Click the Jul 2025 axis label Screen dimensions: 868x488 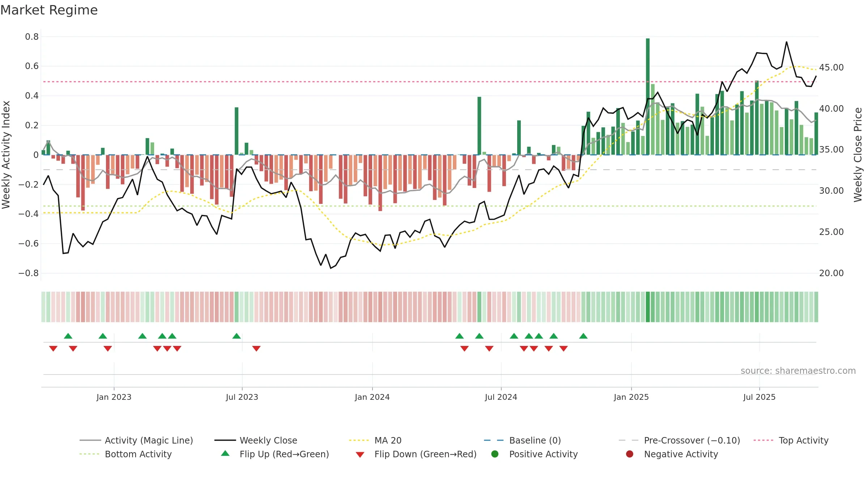759,397
